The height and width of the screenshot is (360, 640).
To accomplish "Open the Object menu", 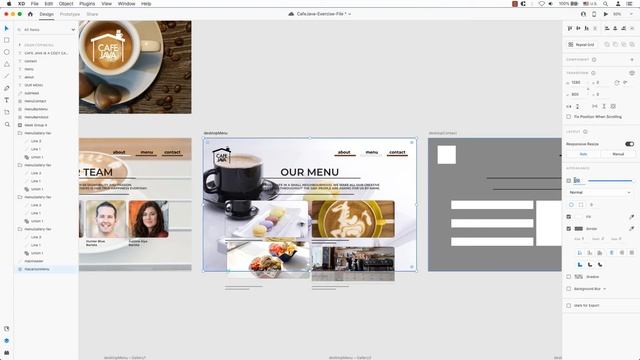I will click(x=66, y=4).
